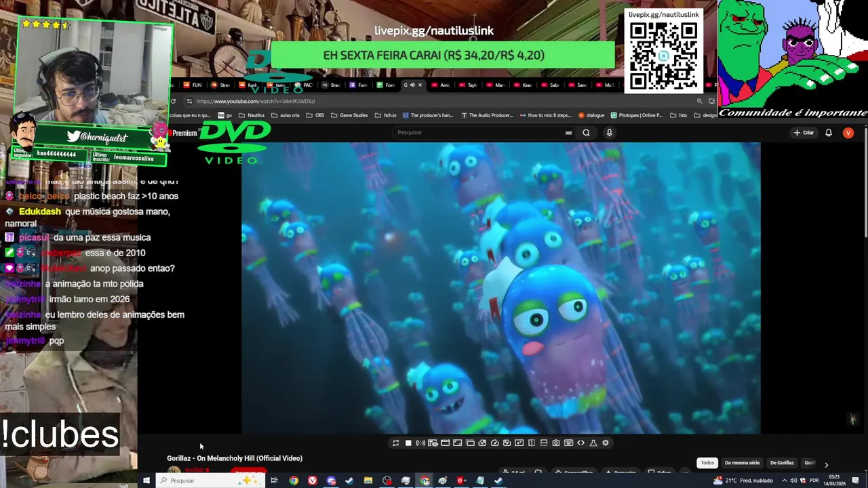The image size is (868, 488).
Task: Open File Explorer from the taskbar
Action: pyautogui.click(x=368, y=481)
